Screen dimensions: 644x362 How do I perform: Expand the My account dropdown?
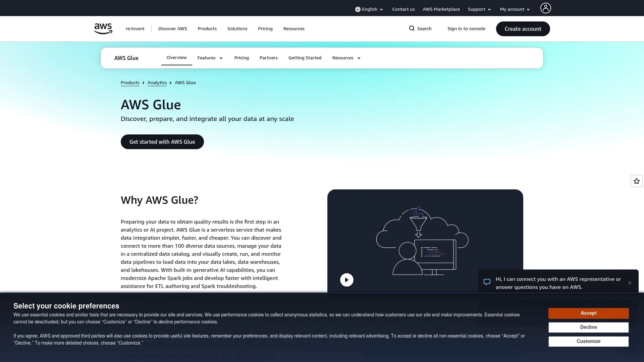point(515,9)
